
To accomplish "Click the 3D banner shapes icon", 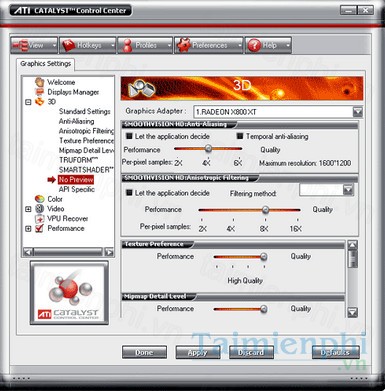I will pyautogui.click(x=142, y=89).
